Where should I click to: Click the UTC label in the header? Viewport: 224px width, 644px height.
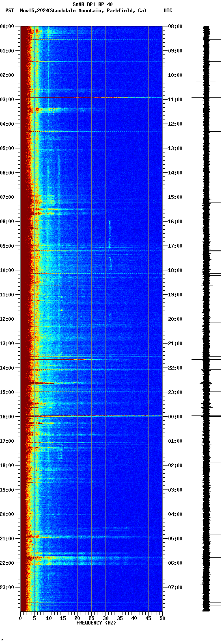(168, 11)
